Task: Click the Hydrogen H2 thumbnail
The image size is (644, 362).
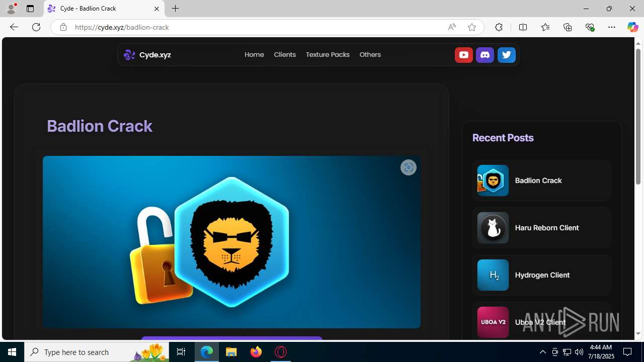Action: pos(493,275)
